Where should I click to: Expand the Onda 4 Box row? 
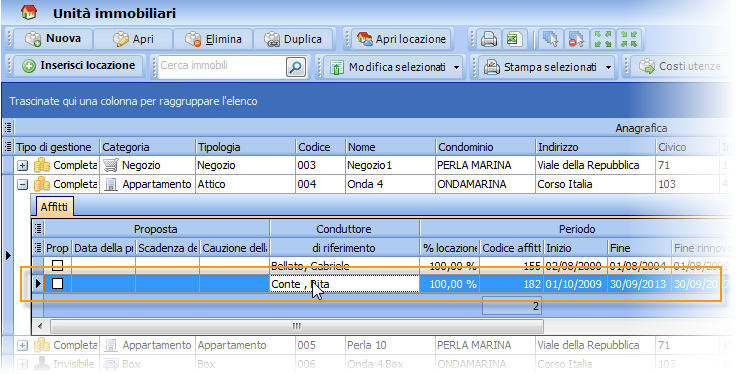click(22, 364)
